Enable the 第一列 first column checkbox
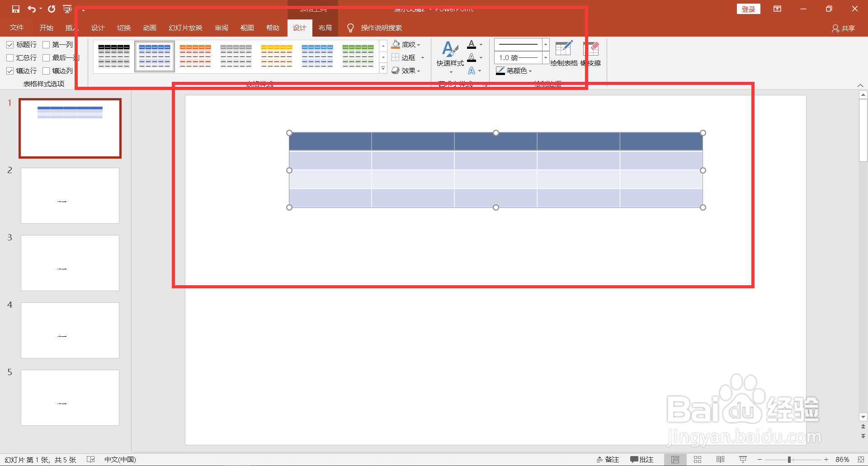Screen dimensions: 868x466 [x=46, y=45]
